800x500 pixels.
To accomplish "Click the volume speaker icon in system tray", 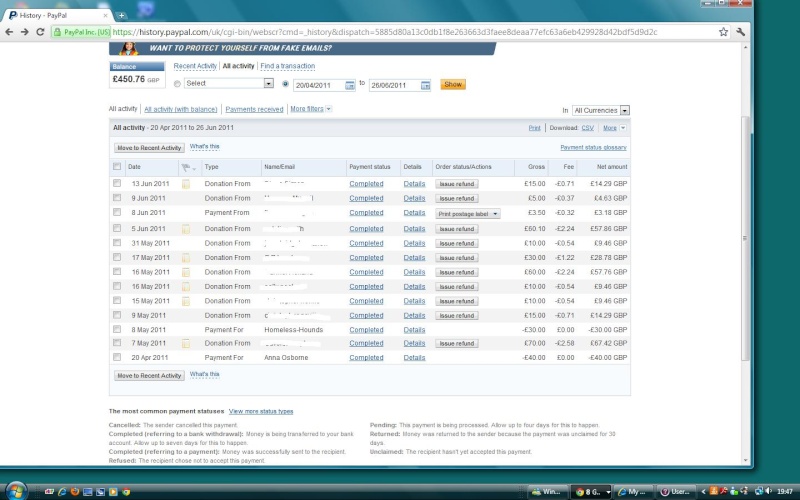I will (768, 491).
